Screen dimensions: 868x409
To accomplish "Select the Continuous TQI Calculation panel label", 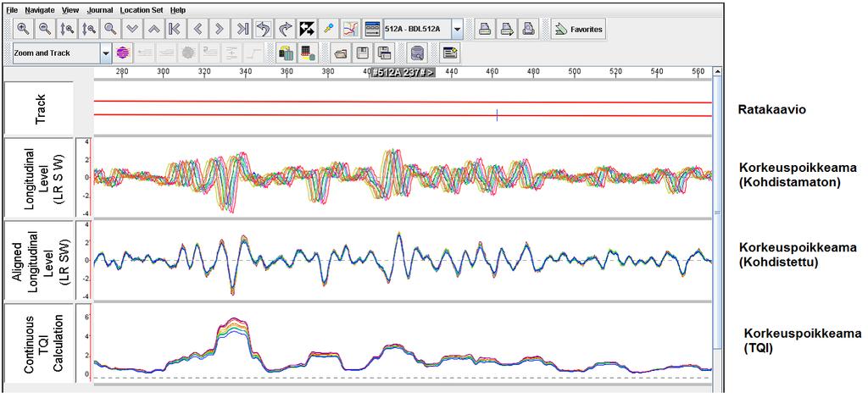I will click(x=39, y=343).
